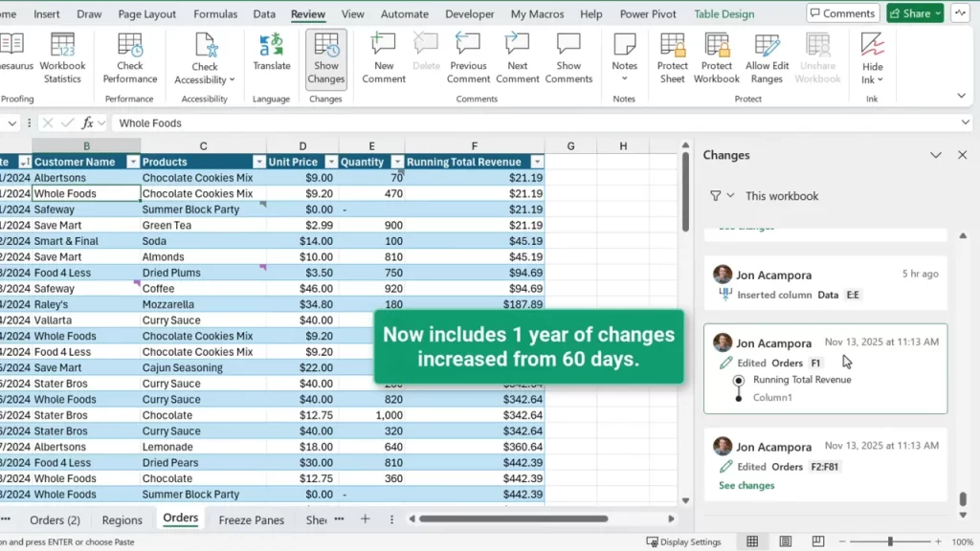Toggle Show Changes pane
The width and height of the screenshot is (980, 551).
tap(325, 57)
